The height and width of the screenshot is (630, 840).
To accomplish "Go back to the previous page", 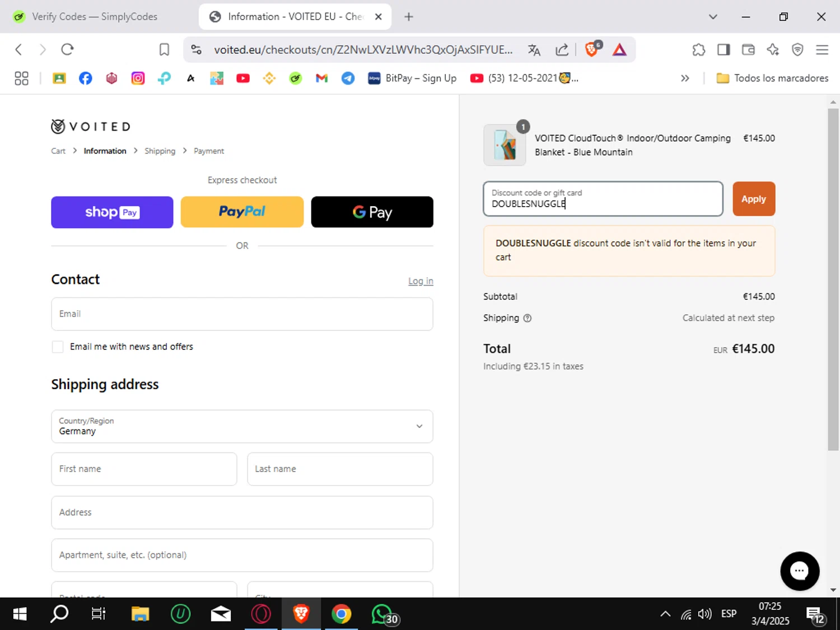I will pyautogui.click(x=18, y=50).
